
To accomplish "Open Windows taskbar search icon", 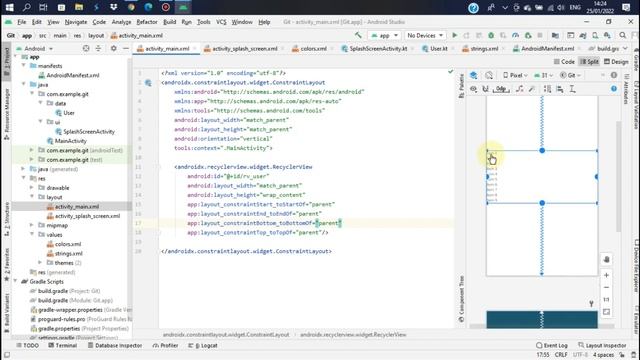I will point(26,7).
